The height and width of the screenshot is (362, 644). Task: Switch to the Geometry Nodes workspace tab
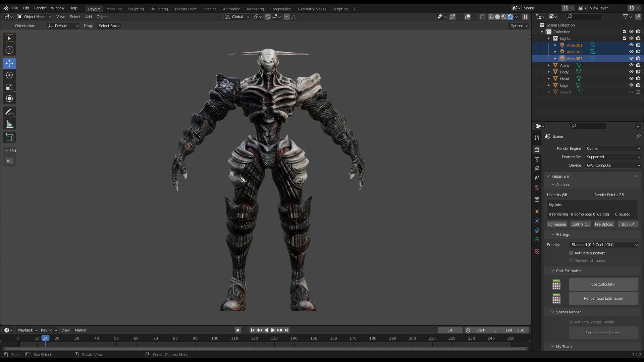click(312, 9)
